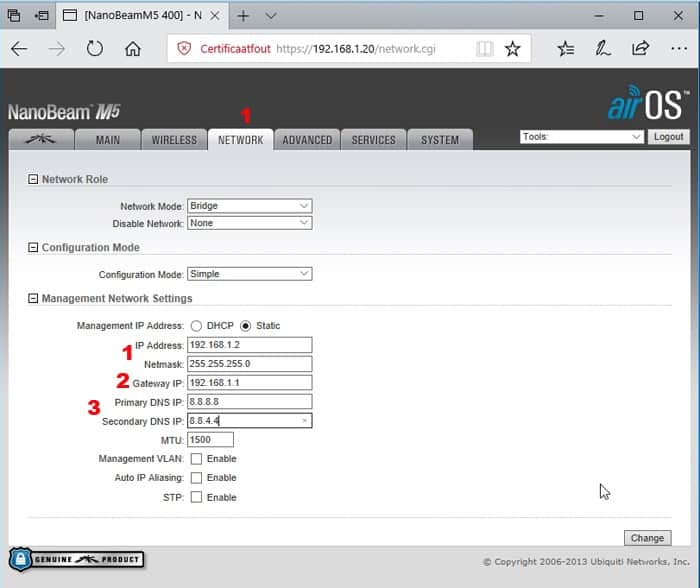Click the Logout button

pyautogui.click(x=668, y=137)
